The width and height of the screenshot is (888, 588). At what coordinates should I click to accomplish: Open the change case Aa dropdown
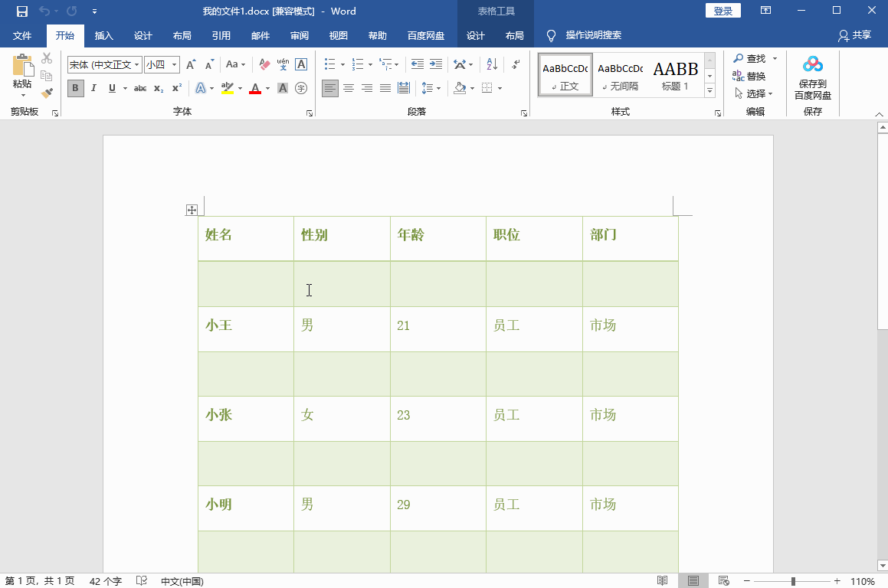click(x=235, y=64)
